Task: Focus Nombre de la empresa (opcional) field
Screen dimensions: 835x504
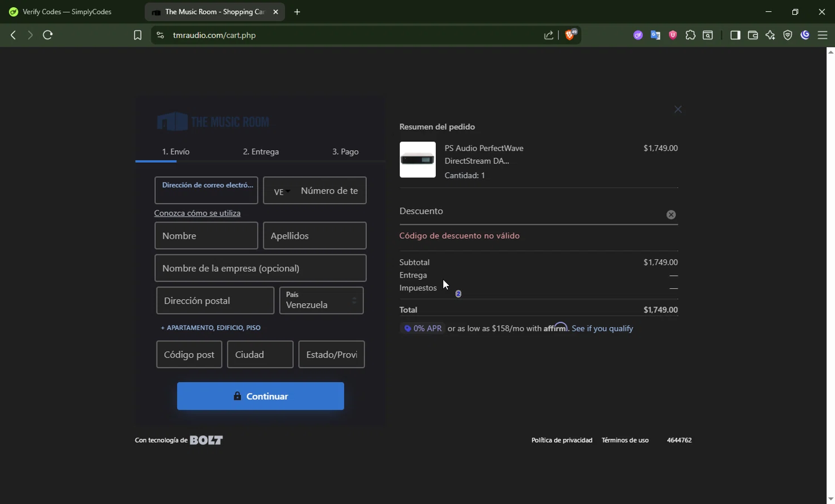Action: point(261,268)
